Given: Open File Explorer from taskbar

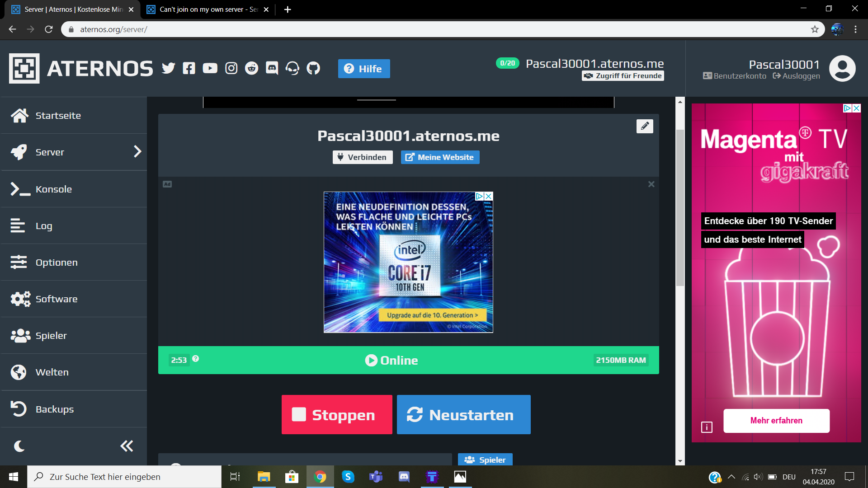Looking at the screenshot, I should (264, 477).
